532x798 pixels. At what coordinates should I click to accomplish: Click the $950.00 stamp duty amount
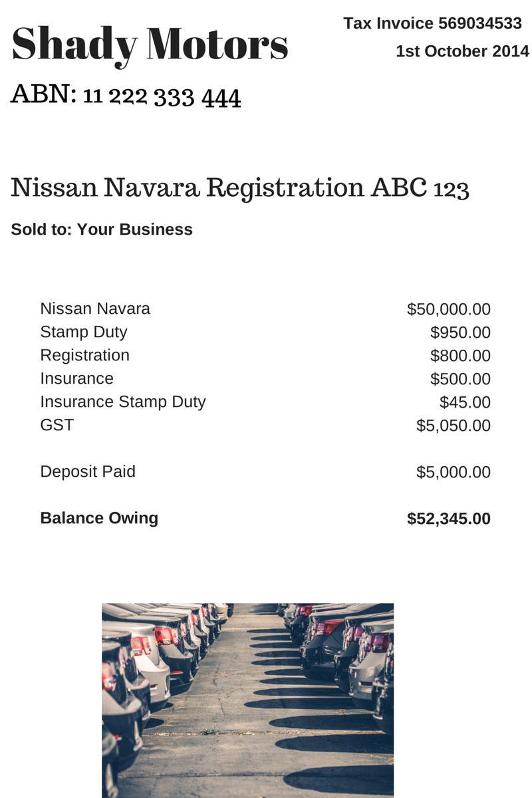tap(460, 332)
